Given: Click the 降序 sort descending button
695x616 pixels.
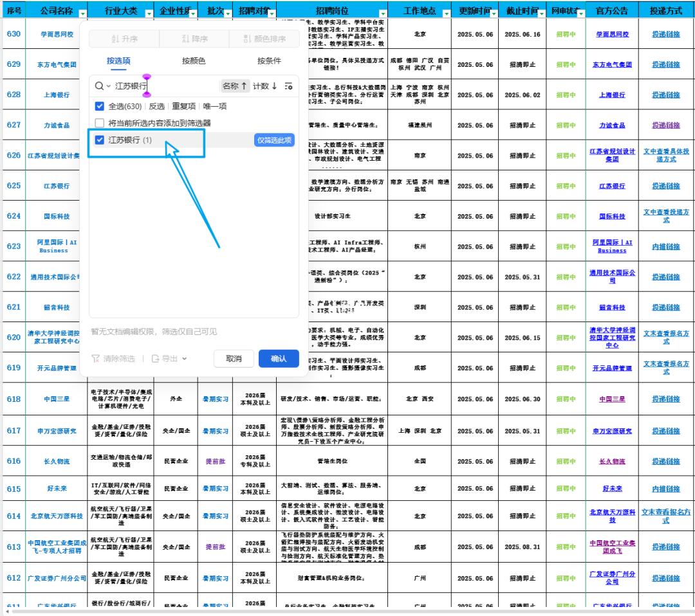Looking at the screenshot, I should click(194, 39).
